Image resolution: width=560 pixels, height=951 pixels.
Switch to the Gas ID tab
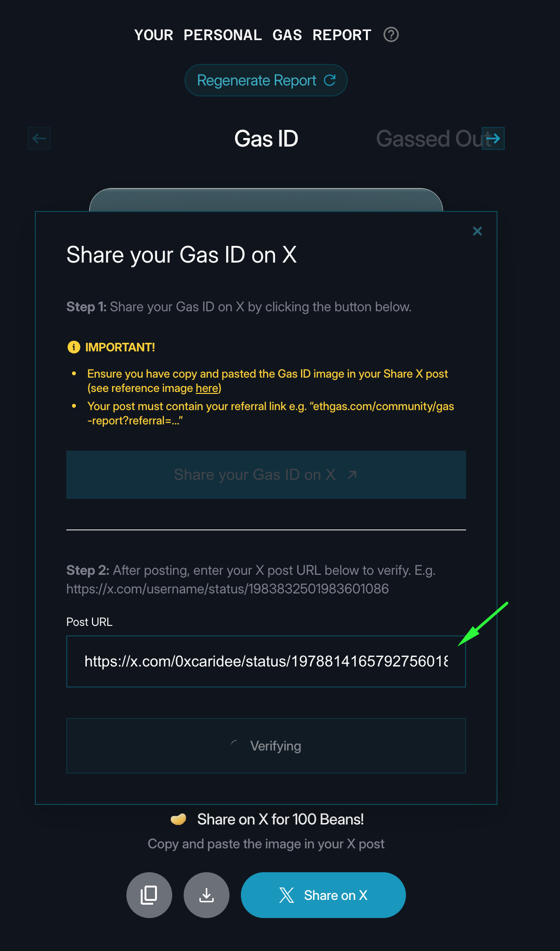[x=266, y=139]
